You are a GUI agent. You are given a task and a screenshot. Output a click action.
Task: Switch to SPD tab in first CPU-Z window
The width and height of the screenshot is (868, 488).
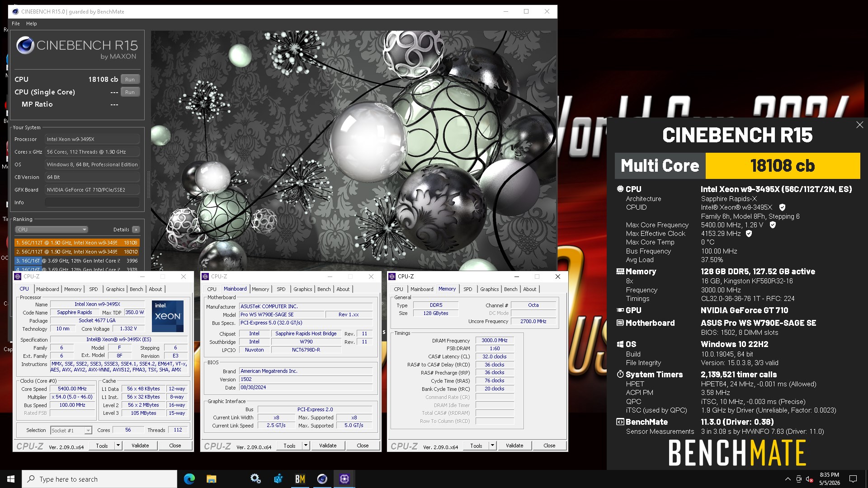[x=94, y=289]
